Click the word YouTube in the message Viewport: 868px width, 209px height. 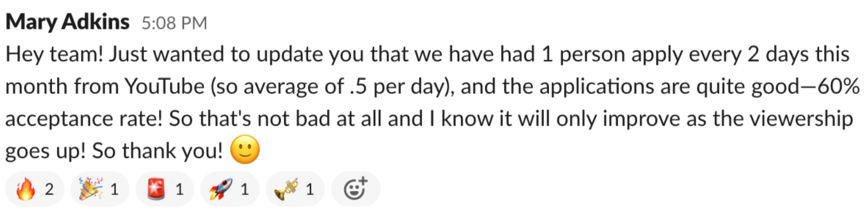pos(165,87)
